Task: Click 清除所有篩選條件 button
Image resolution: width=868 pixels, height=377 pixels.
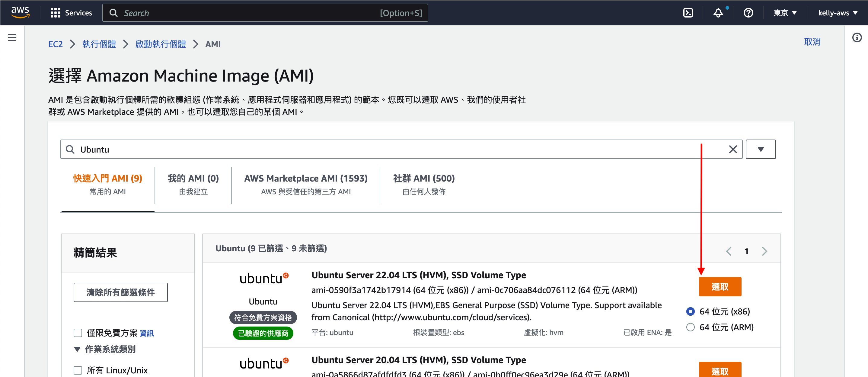Action: click(x=120, y=292)
